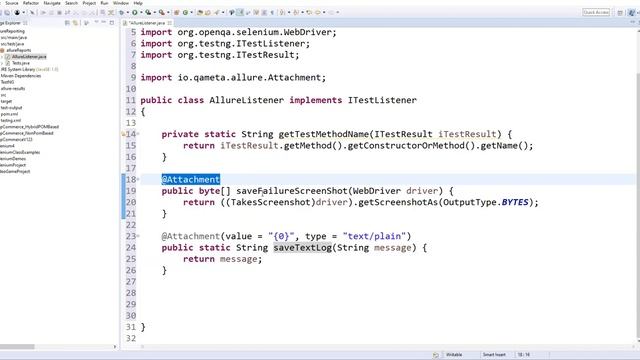Click the Run with coverage toolbar icon
640x360 pixels.
[x=148, y=12]
